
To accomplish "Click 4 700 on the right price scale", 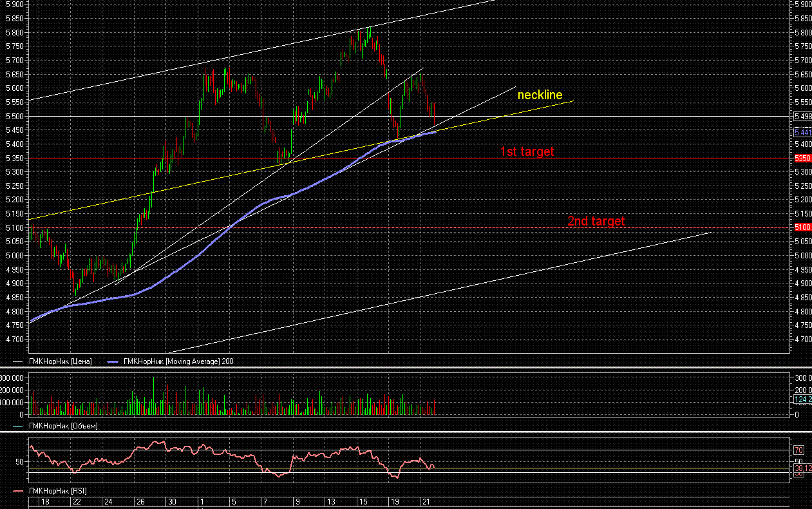I will click(x=802, y=340).
